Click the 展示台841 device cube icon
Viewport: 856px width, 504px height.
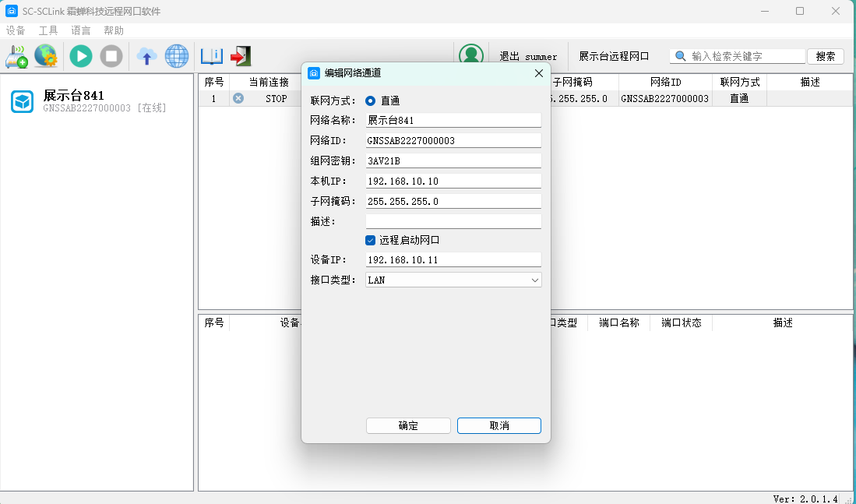[x=23, y=101]
